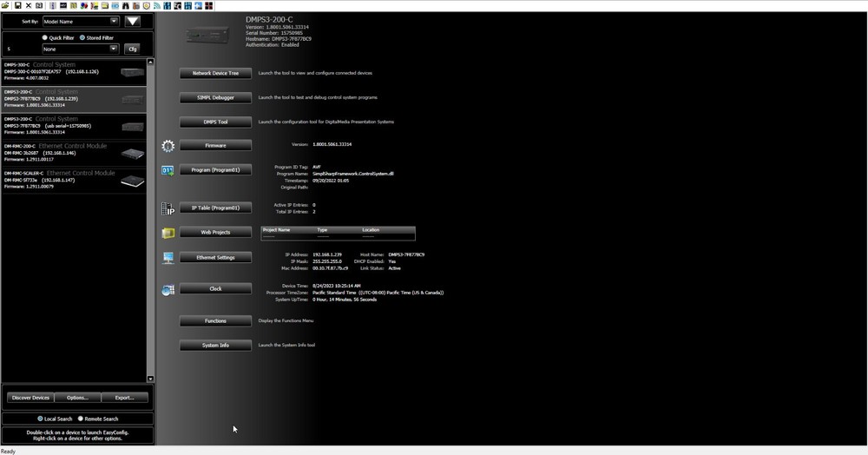
Task: Click the Clock button
Action: click(x=215, y=288)
